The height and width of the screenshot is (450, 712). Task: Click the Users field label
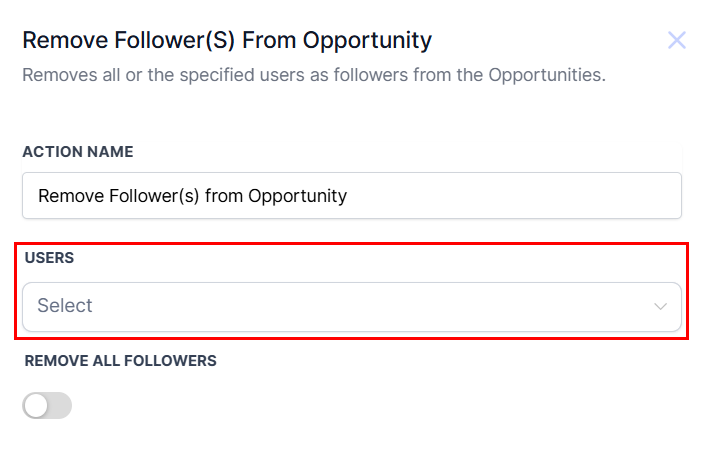point(49,258)
